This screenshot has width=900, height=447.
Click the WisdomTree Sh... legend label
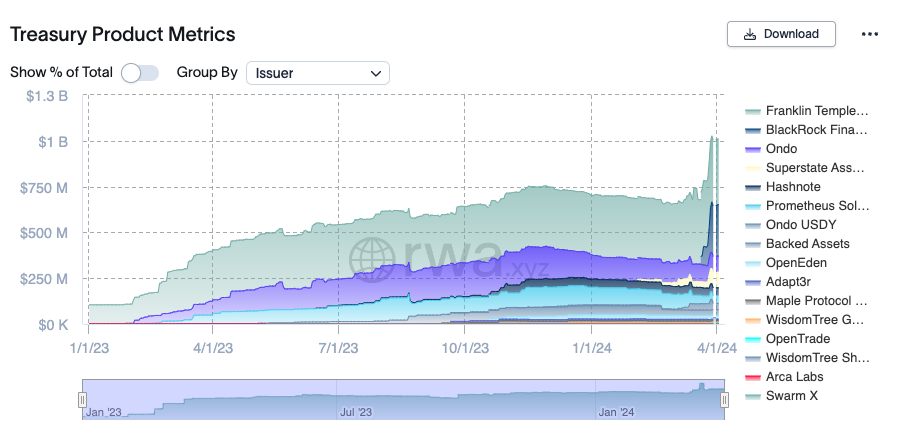click(x=817, y=357)
